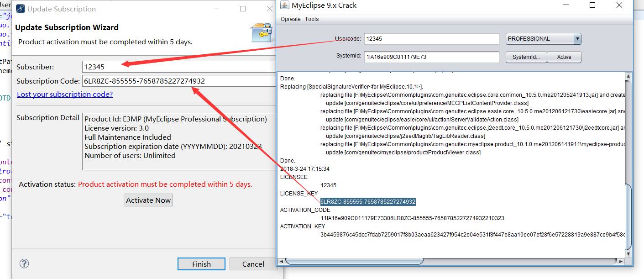Maximize the Update Subscription dialog
The width and height of the screenshot is (644, 279).
[x=243, y=9]
